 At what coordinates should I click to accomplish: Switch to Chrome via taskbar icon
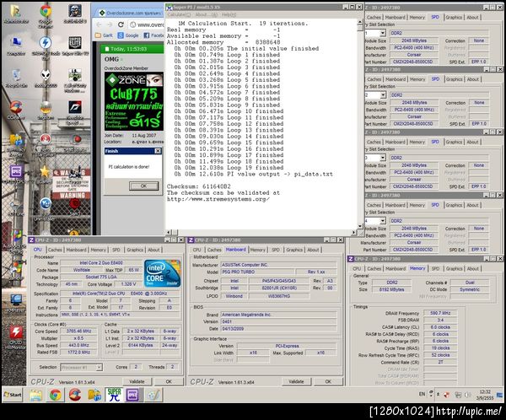coord(56,395)
